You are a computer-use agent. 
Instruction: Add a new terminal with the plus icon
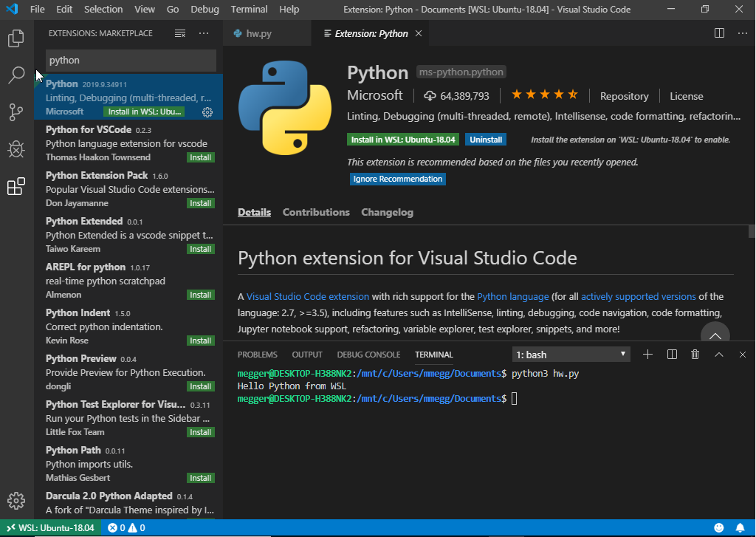click(x=647, y=354)
